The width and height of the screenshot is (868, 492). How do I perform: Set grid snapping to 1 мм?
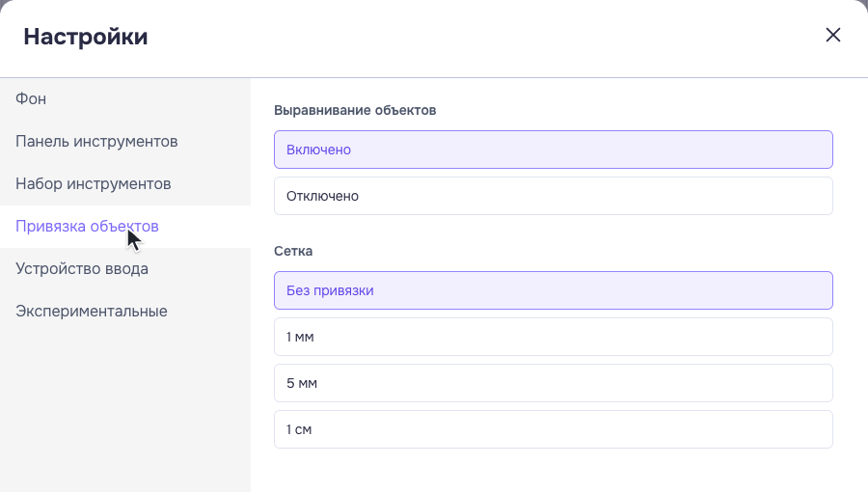click(553, 337)
